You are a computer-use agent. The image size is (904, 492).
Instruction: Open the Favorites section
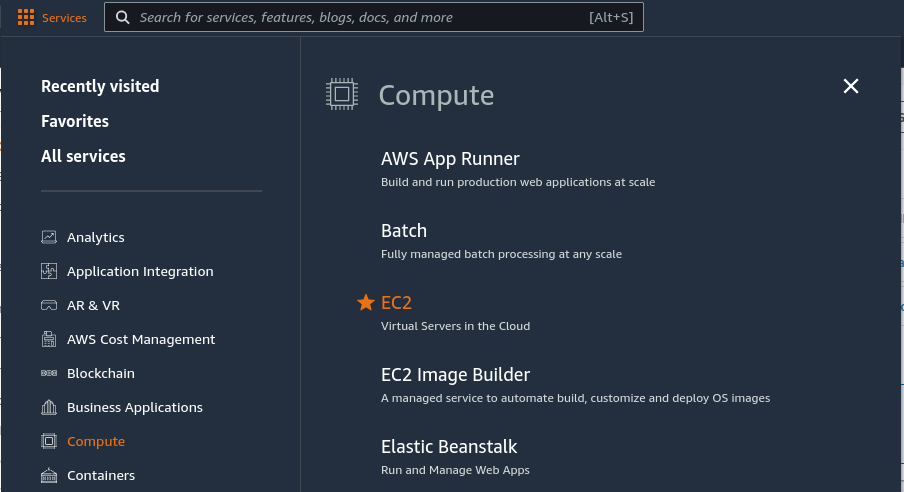pos(75,121)
